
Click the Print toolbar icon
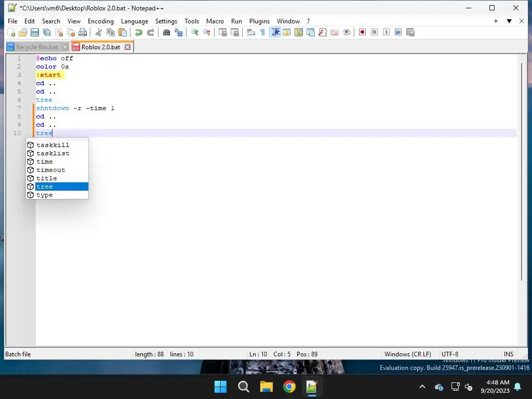(x=83, y=32)
